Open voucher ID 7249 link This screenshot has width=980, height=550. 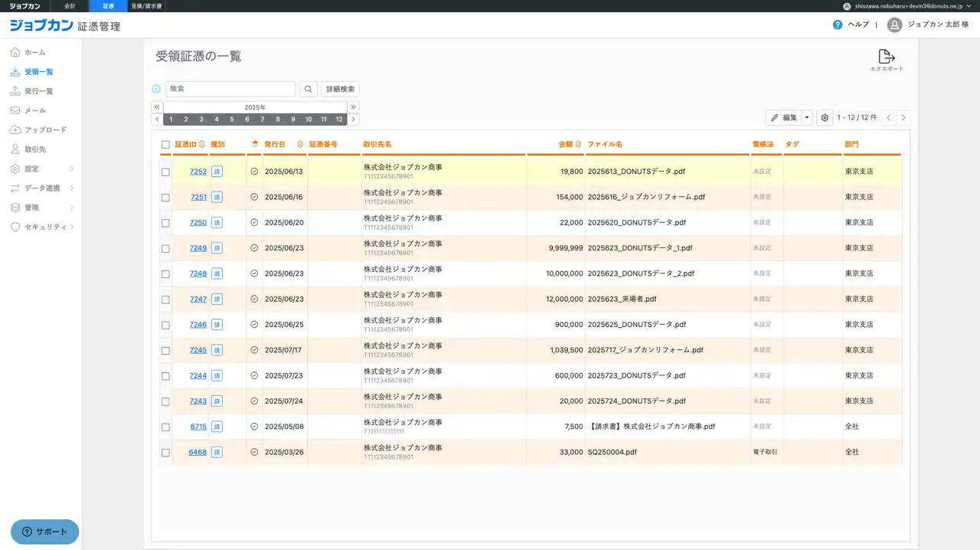click(198, 248)
